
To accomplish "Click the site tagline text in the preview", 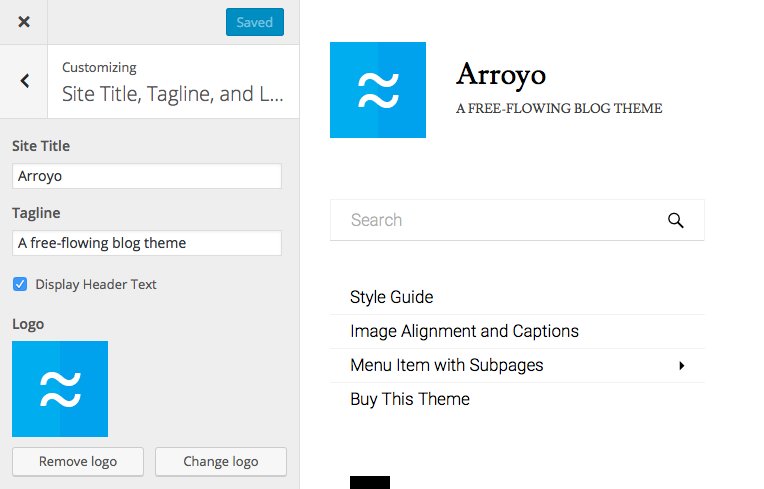I will coord(559,108).
